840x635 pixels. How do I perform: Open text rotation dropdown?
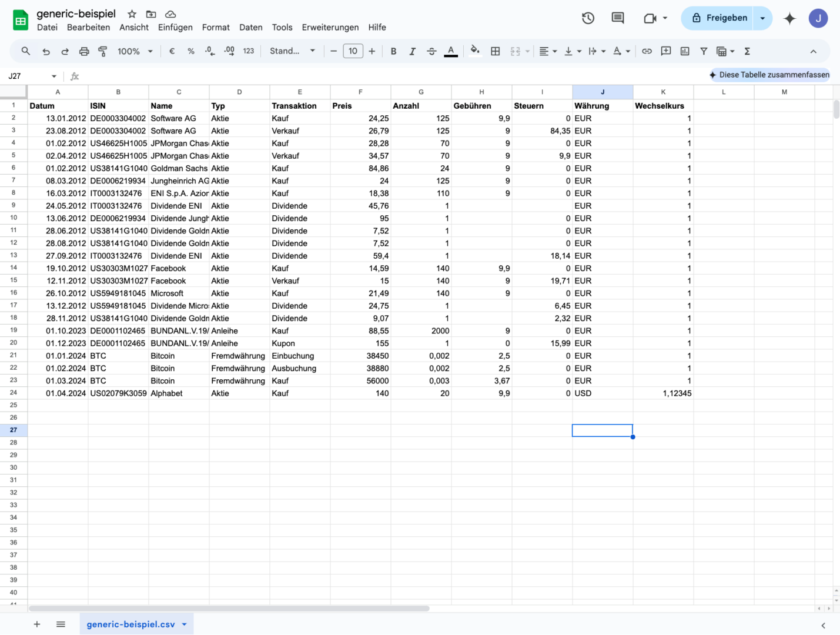621,51
